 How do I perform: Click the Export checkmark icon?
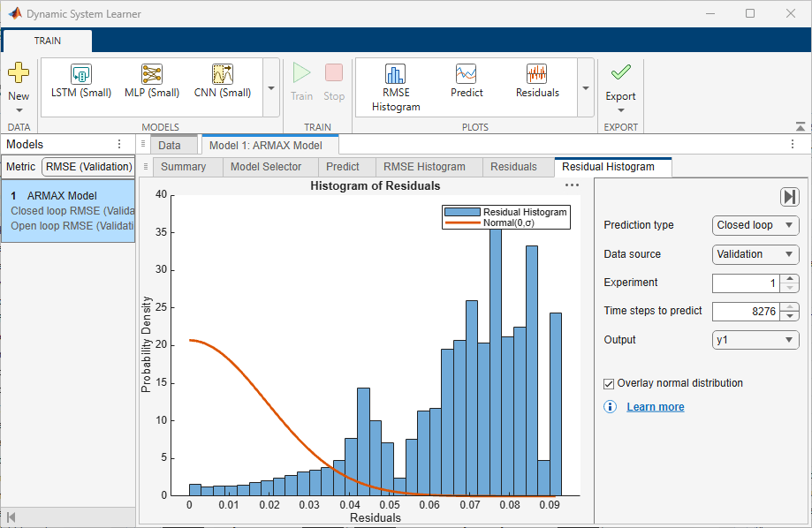621,72
